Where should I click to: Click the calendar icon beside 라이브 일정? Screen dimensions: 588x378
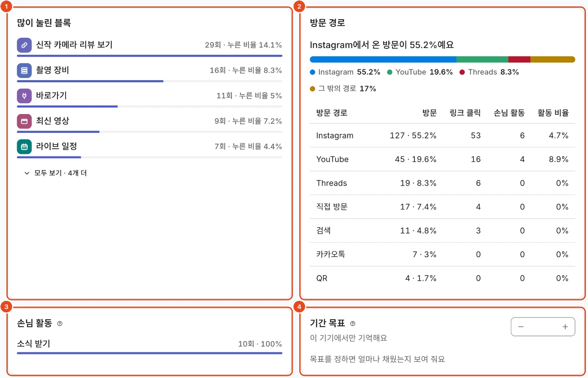pyautogui.click(x=24, y=147)
